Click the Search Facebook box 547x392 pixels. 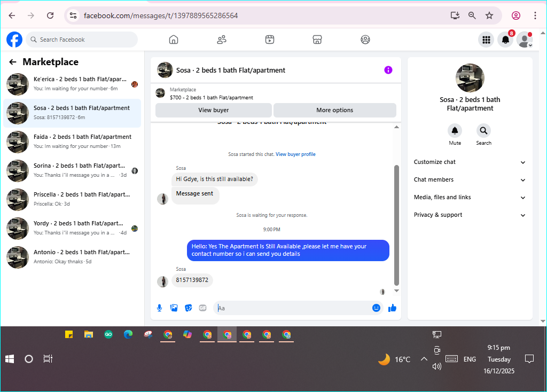[82, 40]
